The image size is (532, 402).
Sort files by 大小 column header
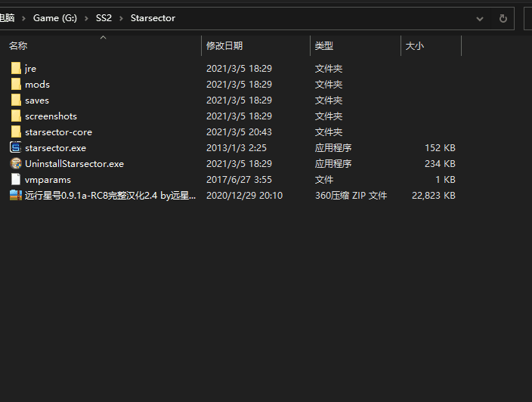[415, 46]
